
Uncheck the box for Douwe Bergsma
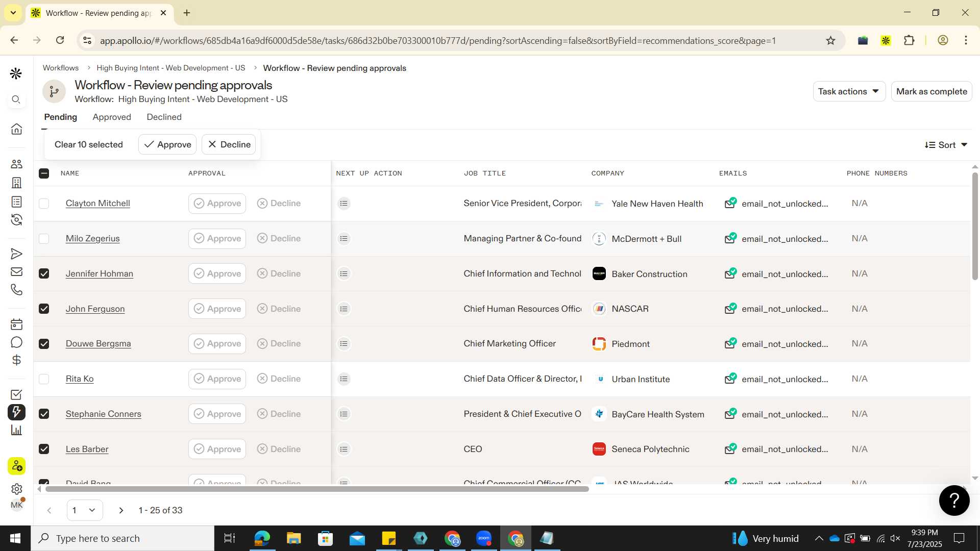point(44,344)
